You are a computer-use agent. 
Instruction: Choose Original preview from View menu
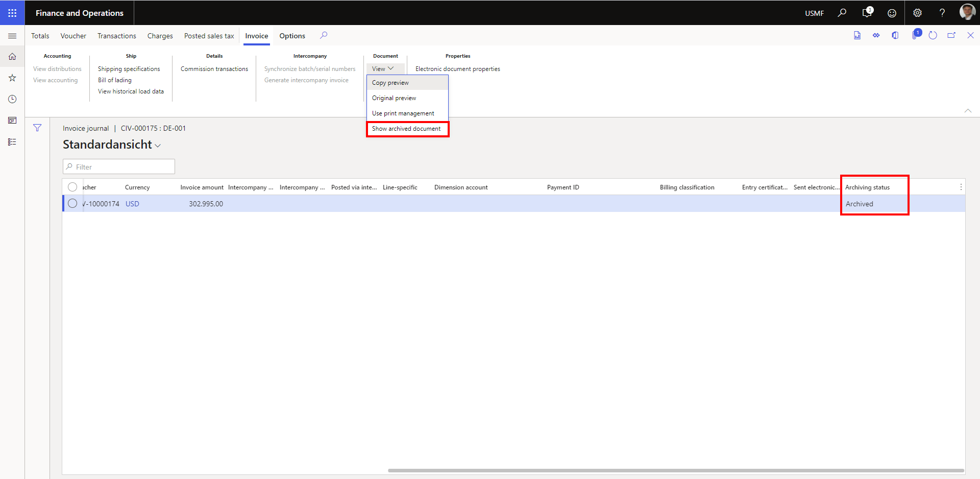(407, 98)
